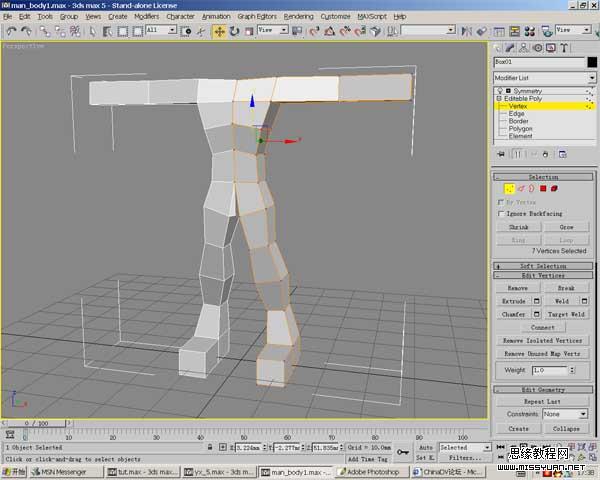This screenshot has height=480, width=600.
Task: Open the Constraints dropdown
Action: (565, 414)
